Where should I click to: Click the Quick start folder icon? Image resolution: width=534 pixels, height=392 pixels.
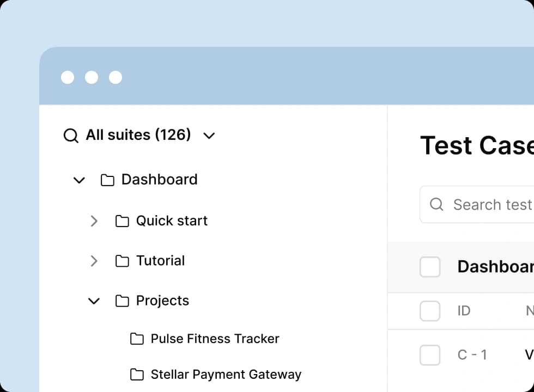point(122,221)
